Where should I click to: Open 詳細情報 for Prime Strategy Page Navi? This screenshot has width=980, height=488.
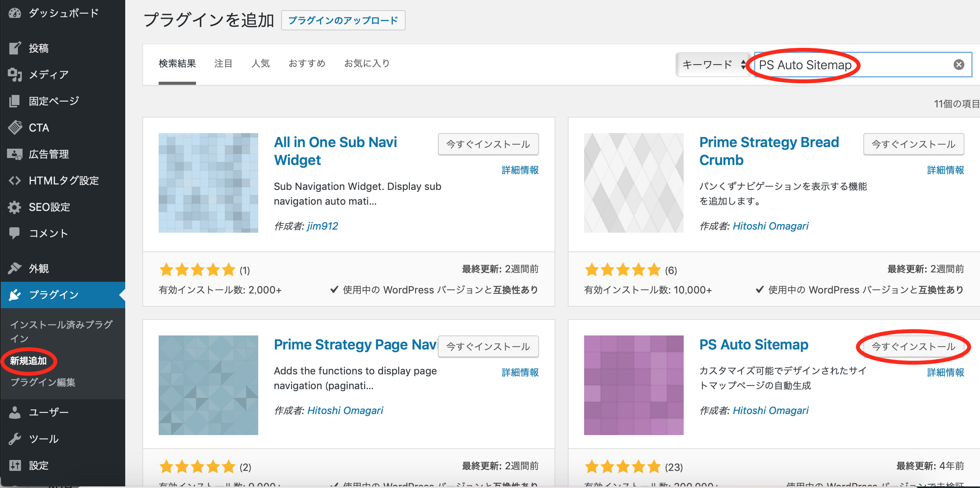520,372
